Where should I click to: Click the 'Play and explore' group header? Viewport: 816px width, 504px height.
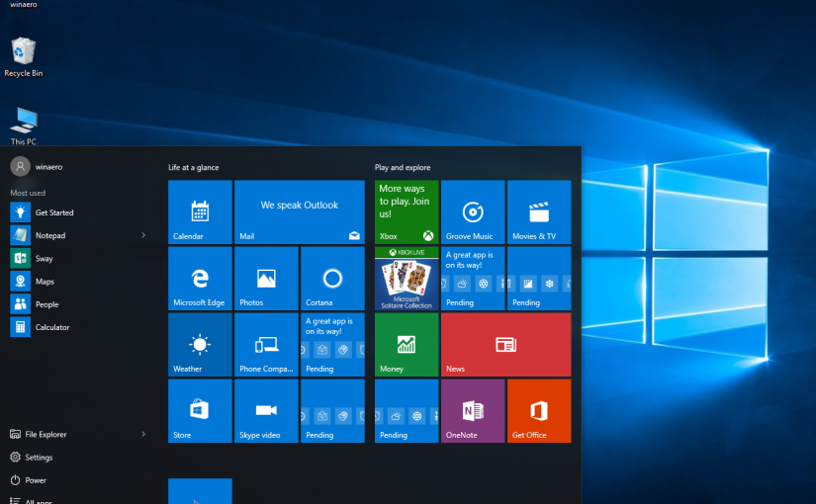pyautogui.click(x=403, y=167)
